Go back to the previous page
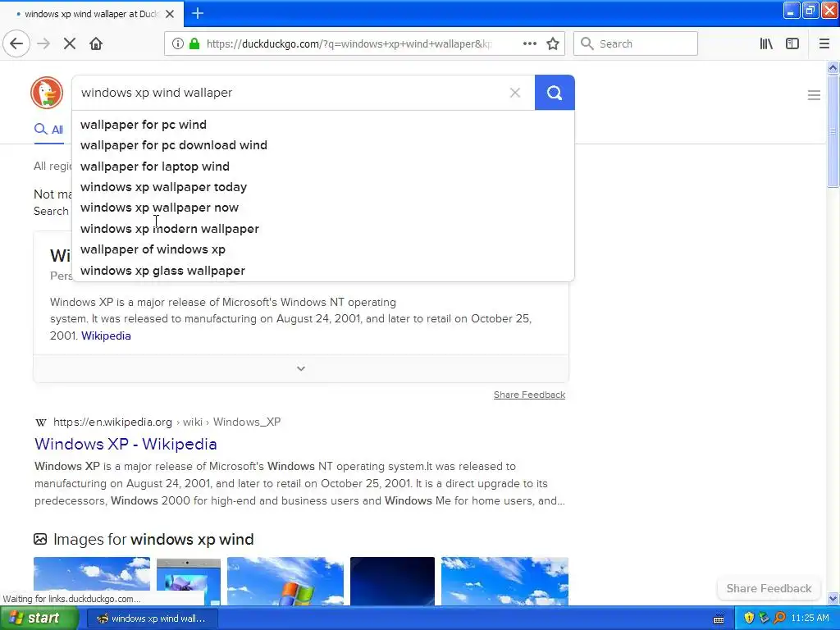The height and width of the screenshot is (630, 840). pos(16,44)
